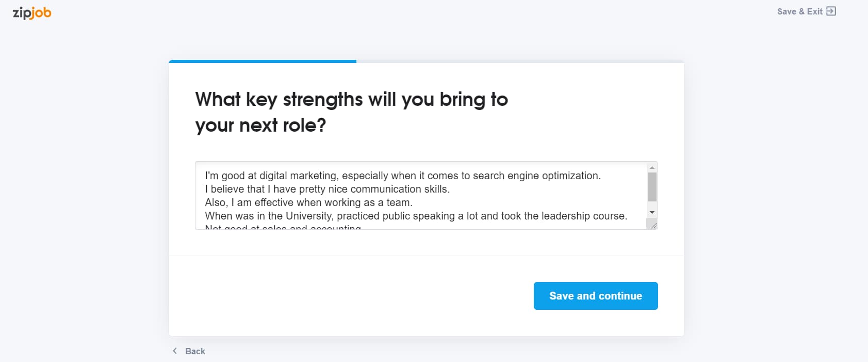Click the text area's scroll up arrow
The height and width of the screenshot is (362, 868).
652,168
